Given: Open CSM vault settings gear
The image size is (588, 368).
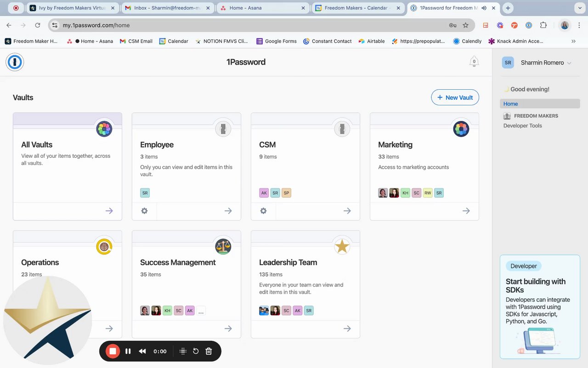Looking at the screenshot, I should 263,211.
